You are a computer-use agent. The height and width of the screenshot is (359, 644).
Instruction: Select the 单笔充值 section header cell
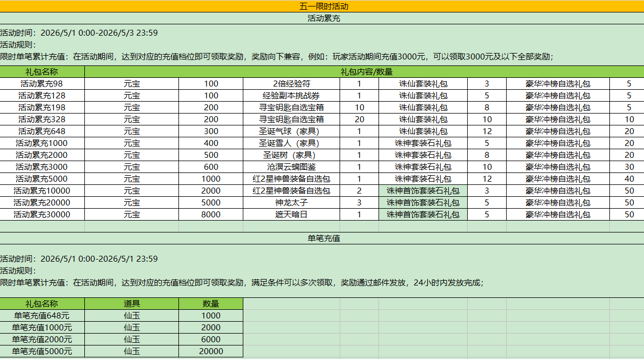pyautogui.click(x=323, y=238)
